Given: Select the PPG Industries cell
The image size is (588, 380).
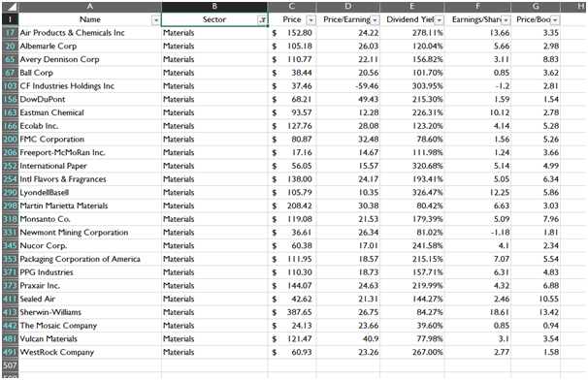Looking at the screenshot, I should [90, 272].
